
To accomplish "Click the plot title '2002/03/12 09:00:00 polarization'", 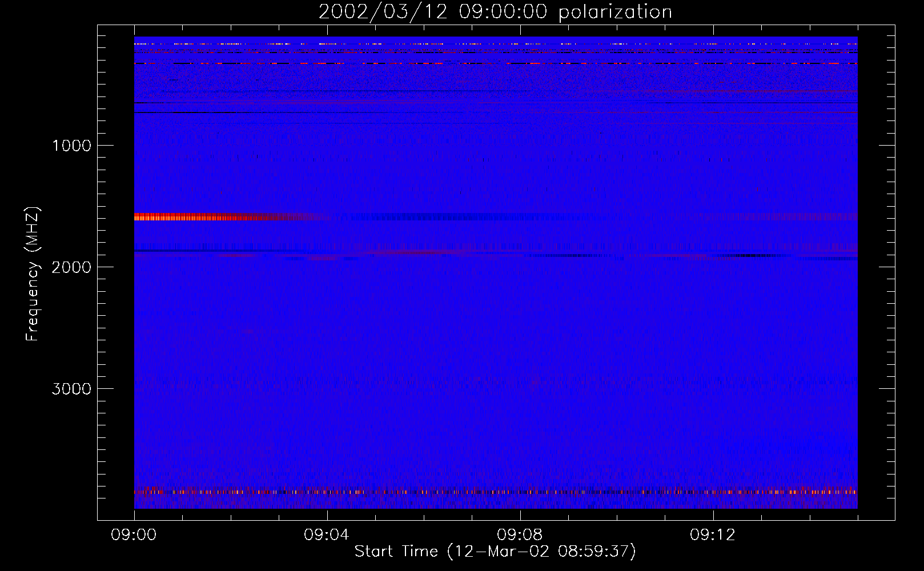I will click(x=495, y=12).
